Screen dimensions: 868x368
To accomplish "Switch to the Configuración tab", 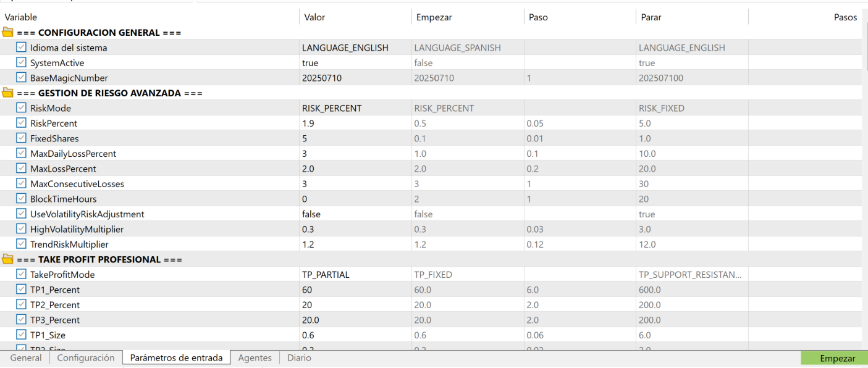I will [86, 358].
